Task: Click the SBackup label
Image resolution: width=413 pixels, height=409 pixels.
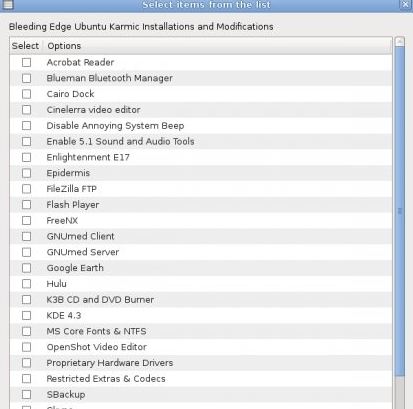Action: pos(66,395)
